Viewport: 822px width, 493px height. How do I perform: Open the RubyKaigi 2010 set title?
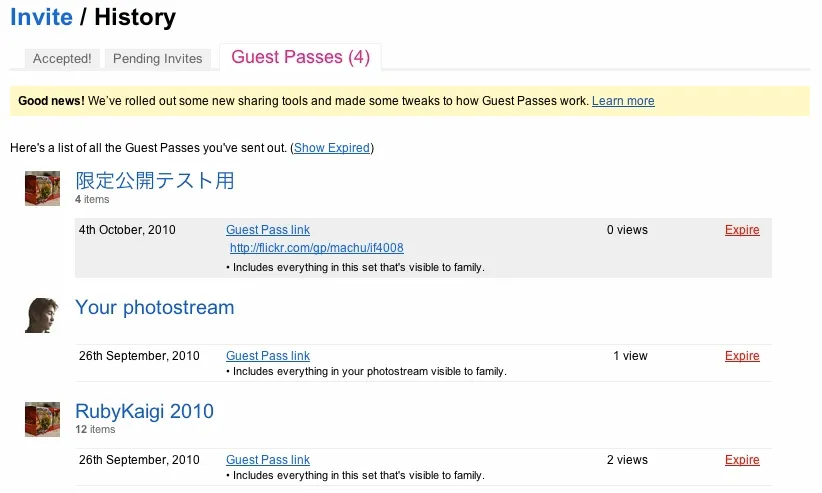[x=144, y=411]
